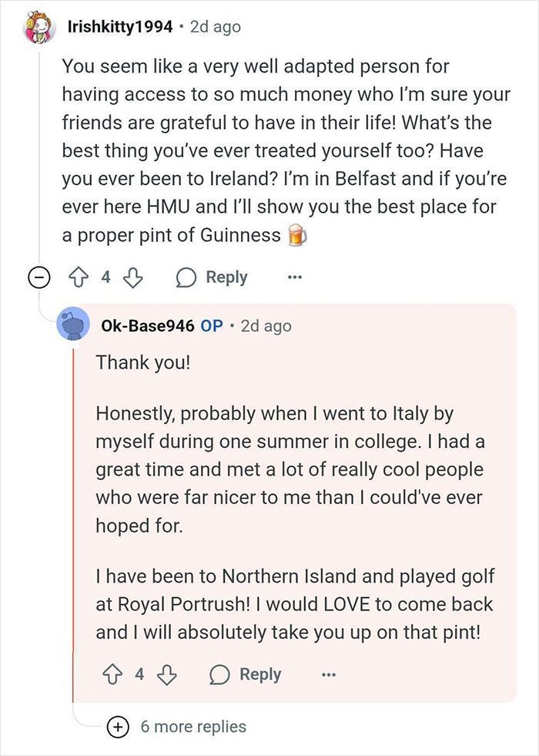
Task: Open the overflow options menu on Ok-Base946's reply
Action: click(x=329, y=674)
